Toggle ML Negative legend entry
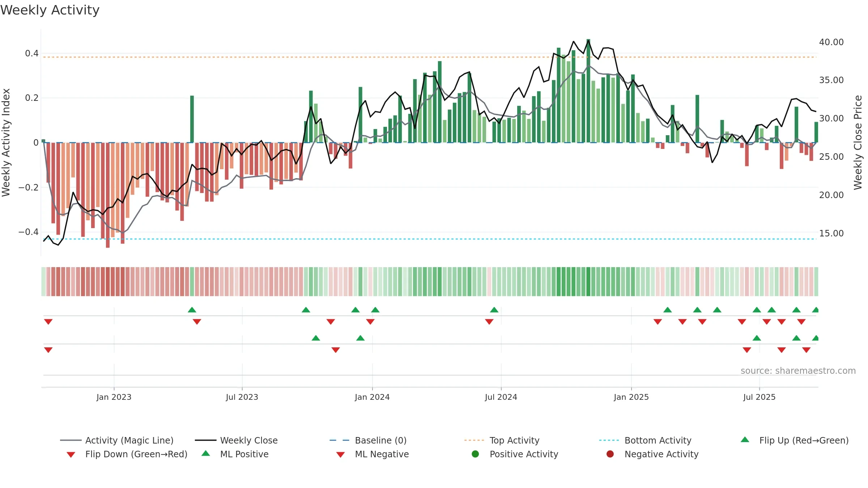The height and width of the screenshot is (488, 868). 373,454
